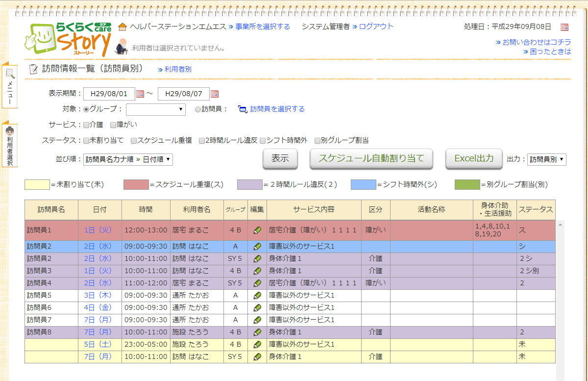Click the 1,4,8,10,18,19,20 cell

(495, 230)
